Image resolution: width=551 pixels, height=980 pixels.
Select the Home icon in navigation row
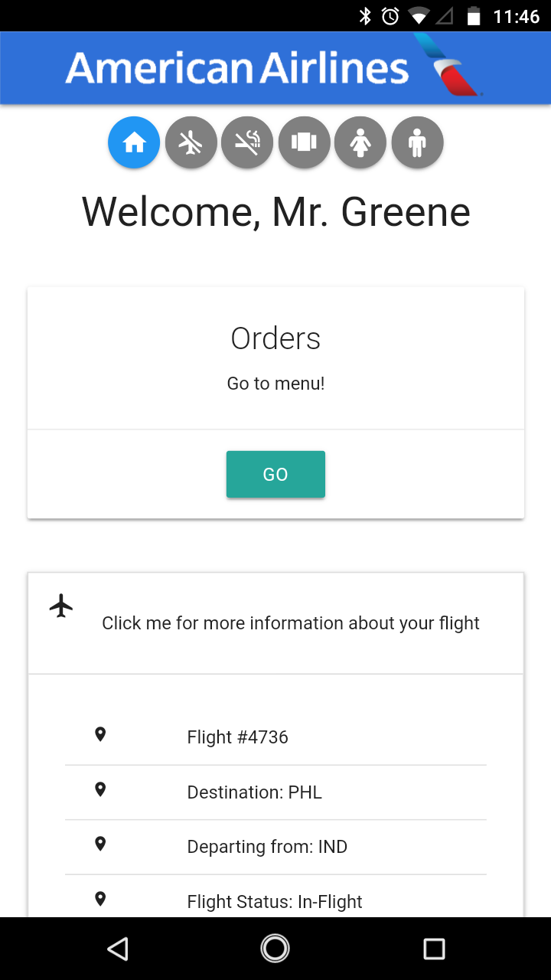click(x=134, y=142)
